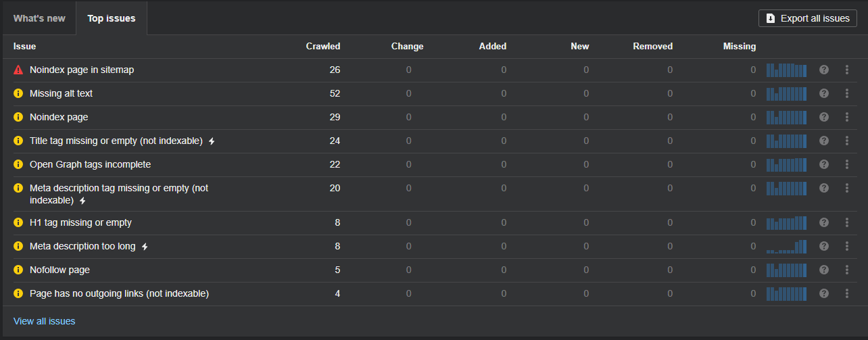Click lightning icon beside Meta description too long
The image size is (868, 340).
click(145, 247)
